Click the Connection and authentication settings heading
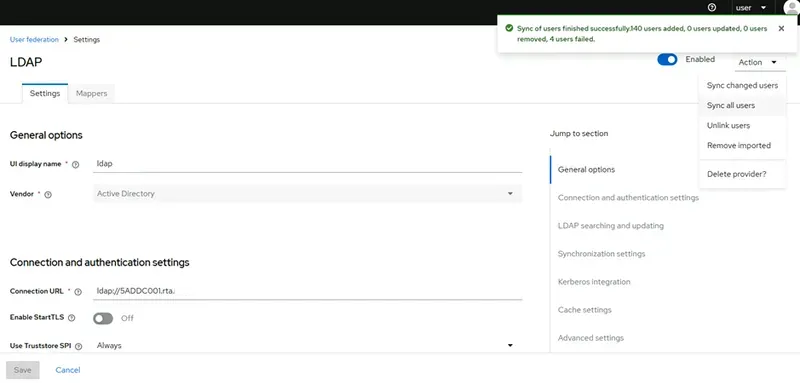 (x=99, y=262)
